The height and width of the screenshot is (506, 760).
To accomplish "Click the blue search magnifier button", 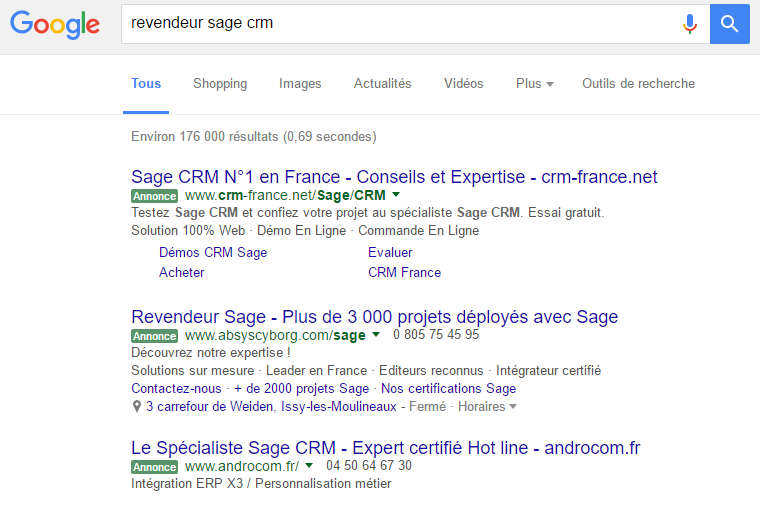I will [729, 24].
